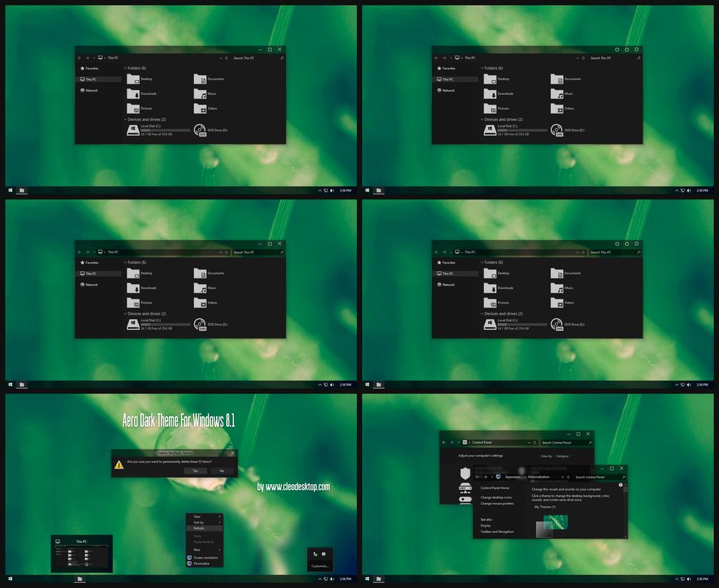
Task: Expand the address dropdown in the Personalization window
Action: point(562,477)
